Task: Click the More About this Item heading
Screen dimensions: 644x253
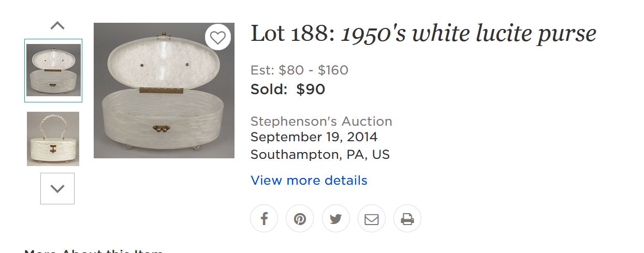Action: tap(93, 250)
